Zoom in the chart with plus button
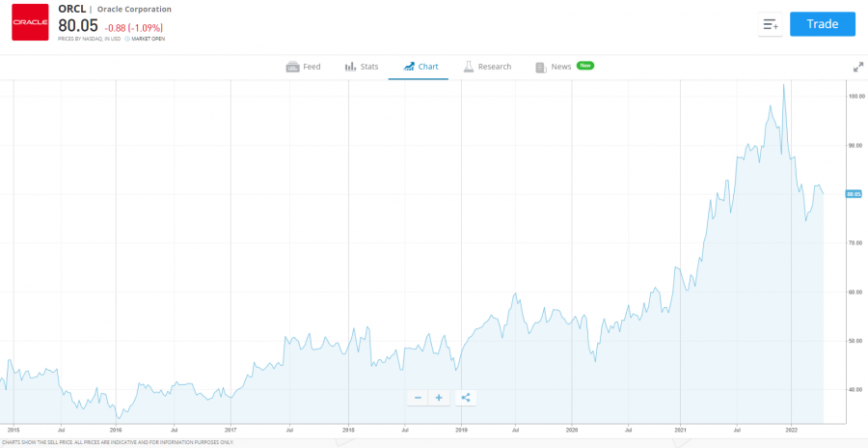 coord(439,398)
